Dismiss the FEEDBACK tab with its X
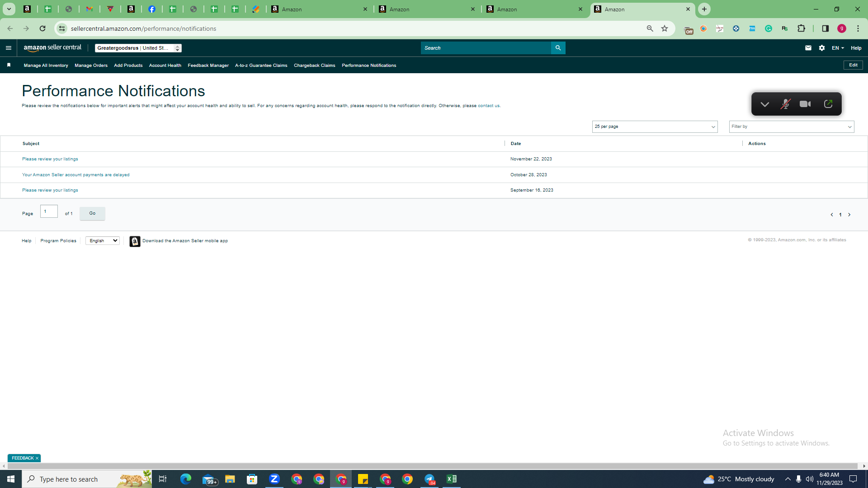Viewport: 868px width, 488px height. point(37,458)
